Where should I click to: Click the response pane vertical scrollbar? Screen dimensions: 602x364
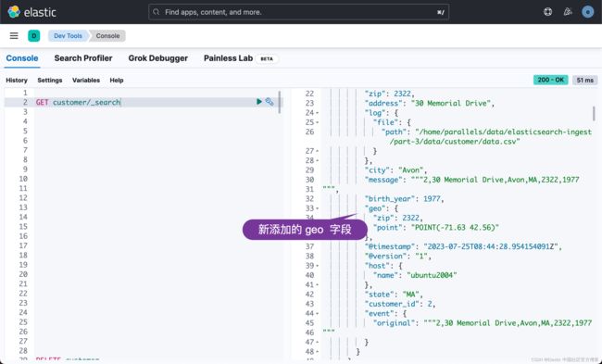(x=595, y=114)
